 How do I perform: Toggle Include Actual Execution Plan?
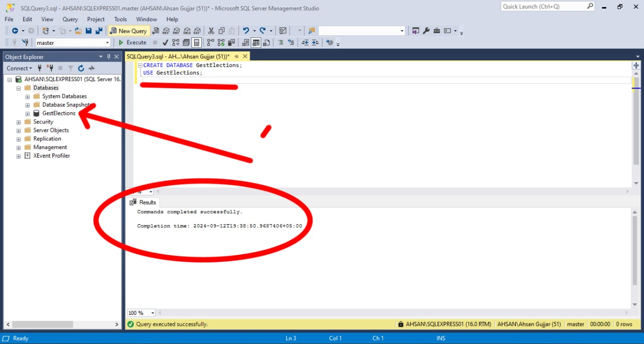[x=210, y=42]
